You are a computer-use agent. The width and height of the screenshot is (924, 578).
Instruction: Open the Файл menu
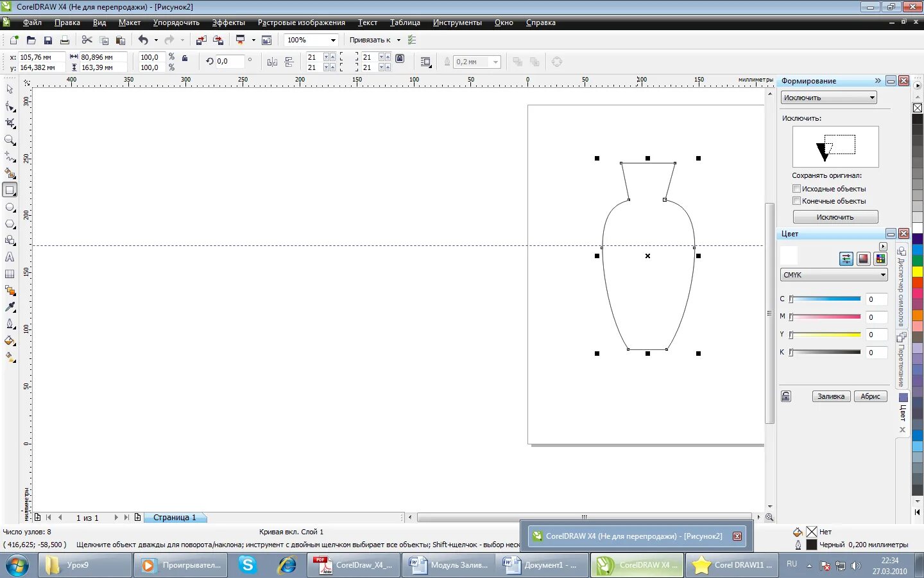(32, 22)
